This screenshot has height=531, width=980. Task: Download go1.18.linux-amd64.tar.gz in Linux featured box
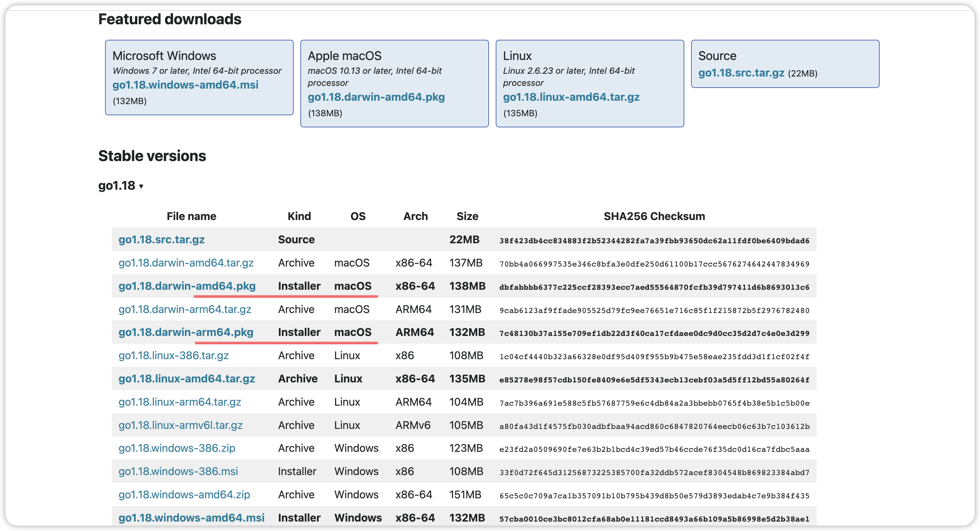click(570, 97)
